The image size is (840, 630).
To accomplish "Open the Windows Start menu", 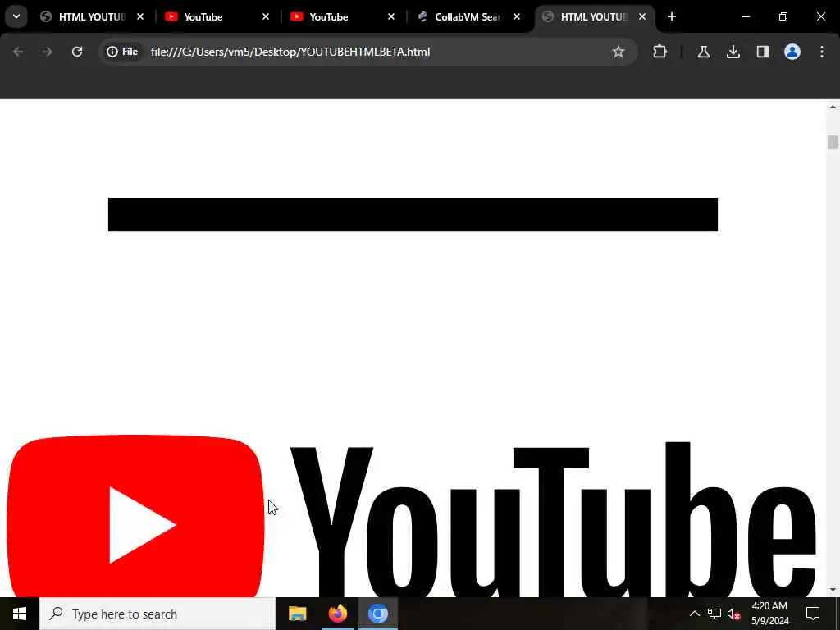I will point(20,614).
